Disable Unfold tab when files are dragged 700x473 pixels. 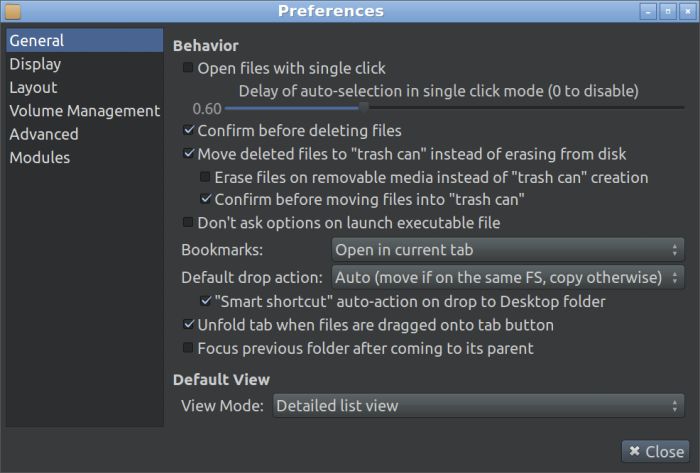(x=188, y=325)
